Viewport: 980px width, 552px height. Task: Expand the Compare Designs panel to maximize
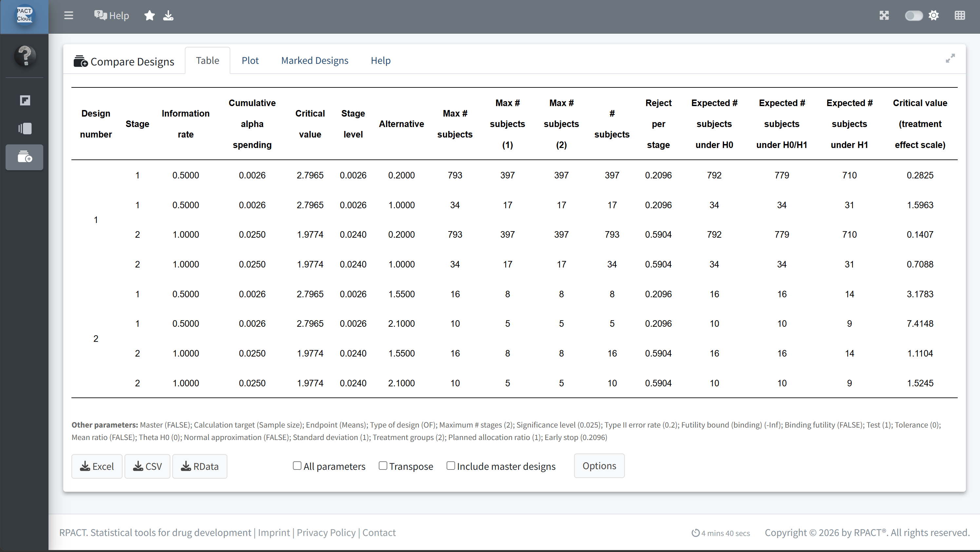point(950,58)
